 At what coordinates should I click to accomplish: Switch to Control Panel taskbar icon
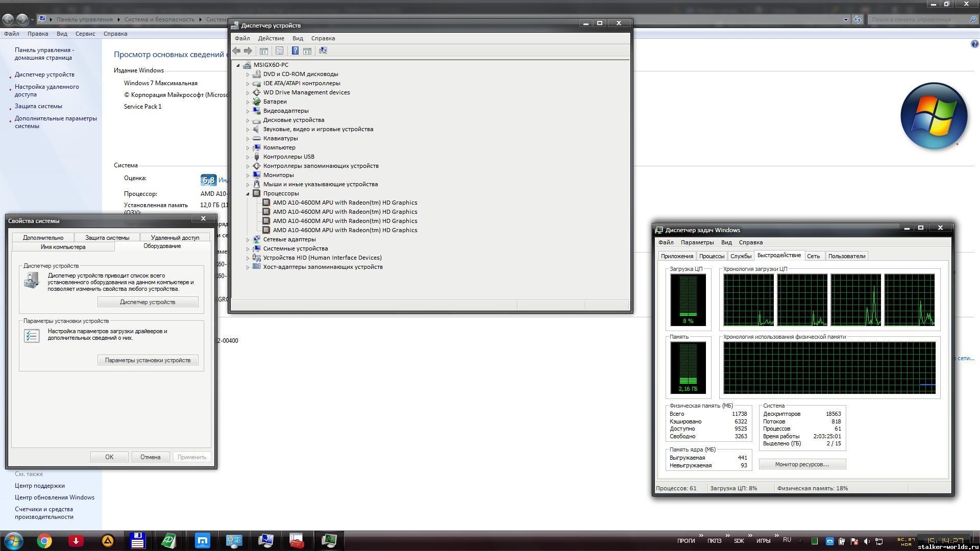pos(234,541)
